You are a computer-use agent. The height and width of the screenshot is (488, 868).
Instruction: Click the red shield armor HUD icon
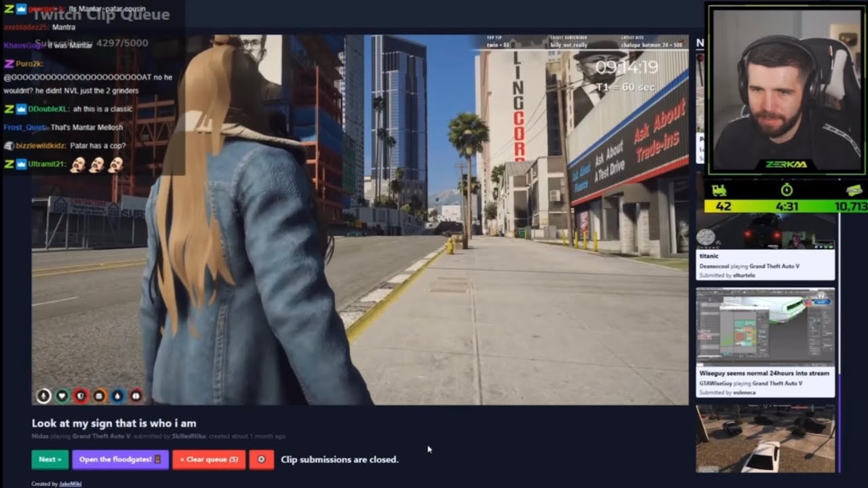point(81,395)
